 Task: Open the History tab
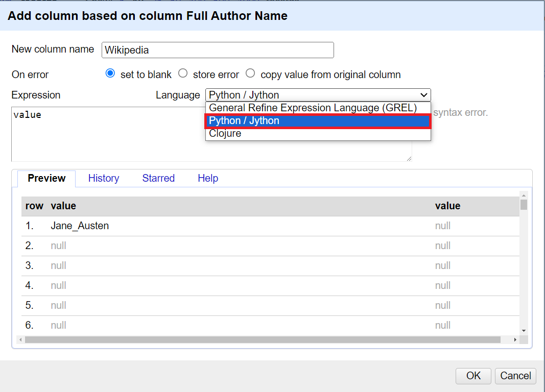coord(104,178)
